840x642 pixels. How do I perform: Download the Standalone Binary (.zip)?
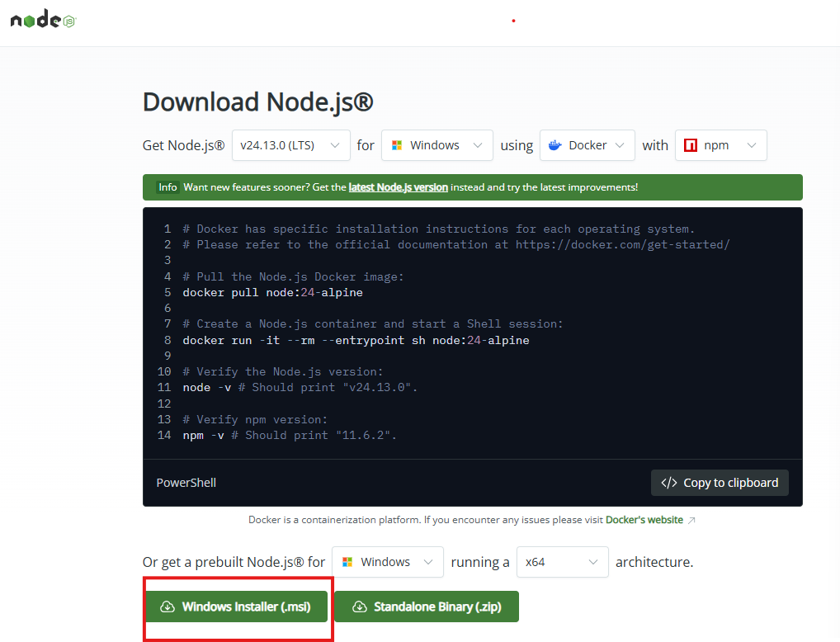pos(426,607)
